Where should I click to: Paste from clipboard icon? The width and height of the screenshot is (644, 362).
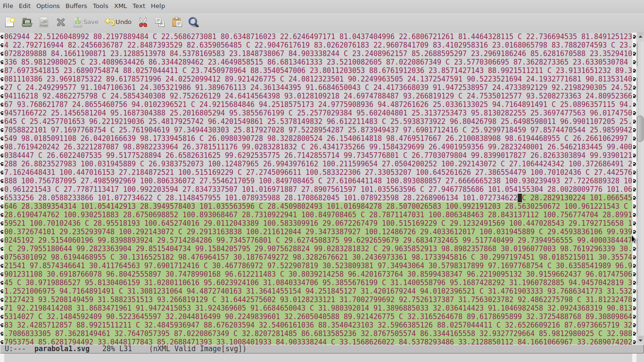pyautogui.click(x=177, y=22)
